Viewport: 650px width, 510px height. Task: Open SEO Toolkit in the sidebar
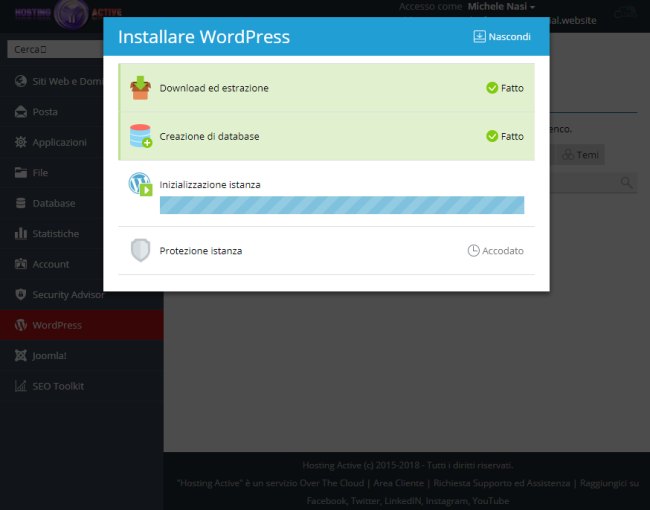pos(82,386)
